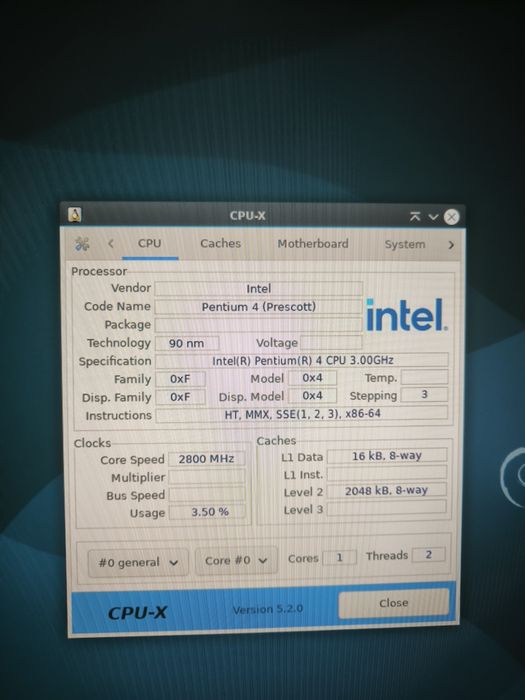
Task: Click the L1 Data value '16 kB, 8-way'
Action: click(x=387, y=456)
